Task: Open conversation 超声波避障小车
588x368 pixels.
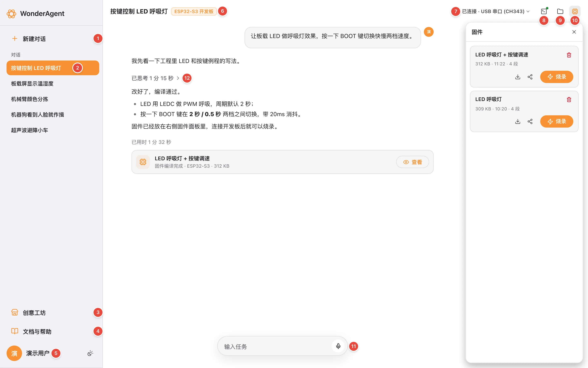Action: pos(53,130)
